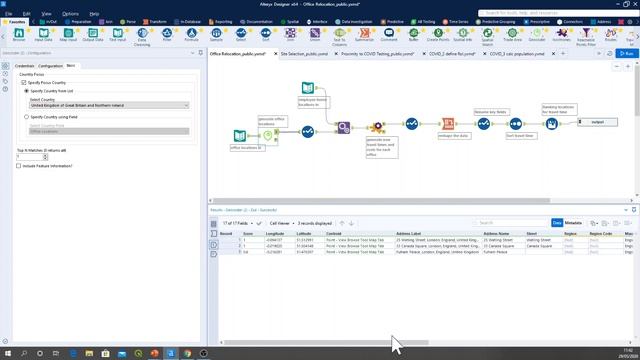
Task: Open the Site Selection_public workflow tab
Action: 304,54
